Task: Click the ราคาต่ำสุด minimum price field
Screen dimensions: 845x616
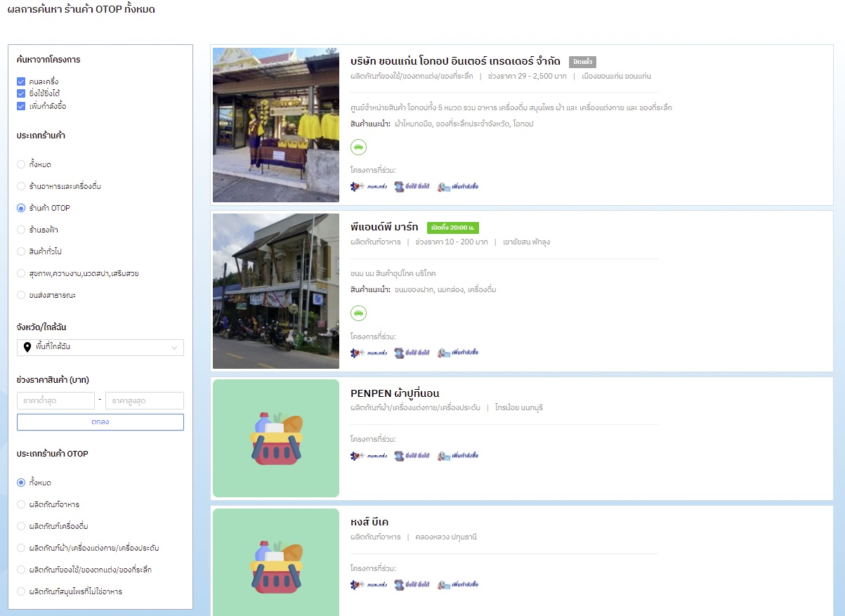Action: click(55, 400)
